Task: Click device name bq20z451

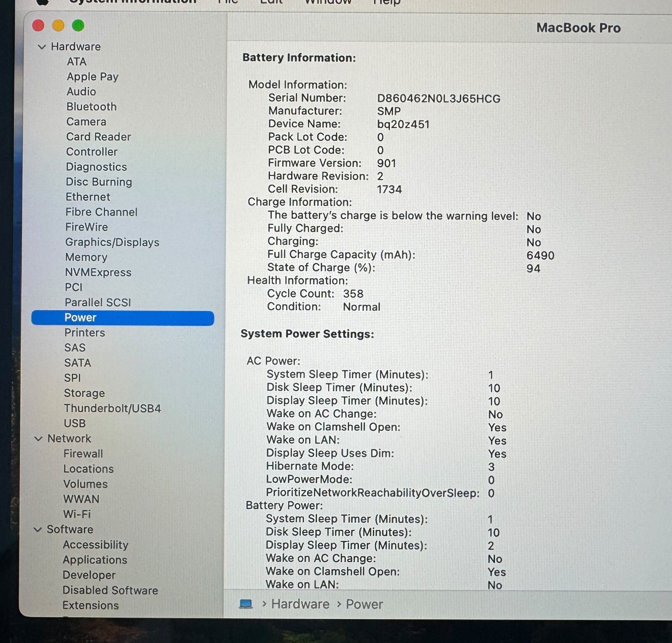Action: [x=403, y=124]
